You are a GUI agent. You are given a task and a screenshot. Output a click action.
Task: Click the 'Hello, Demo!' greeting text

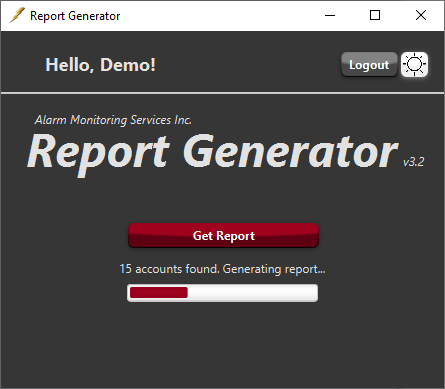point(100,65)
